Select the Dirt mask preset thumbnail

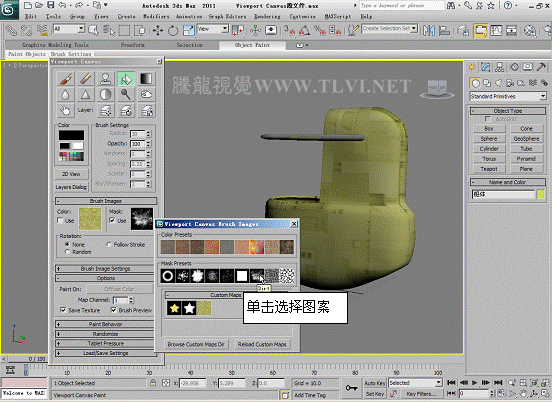pyautogui.click(x=257, y=276)
